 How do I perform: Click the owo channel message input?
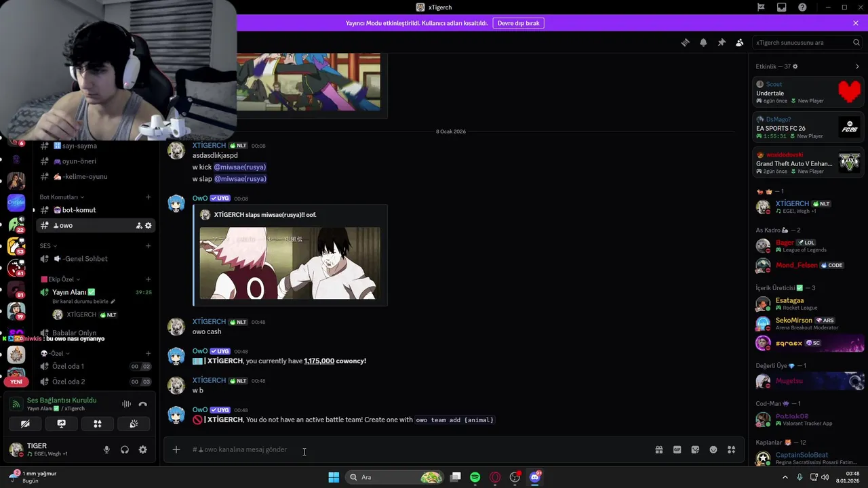point(417,449)
